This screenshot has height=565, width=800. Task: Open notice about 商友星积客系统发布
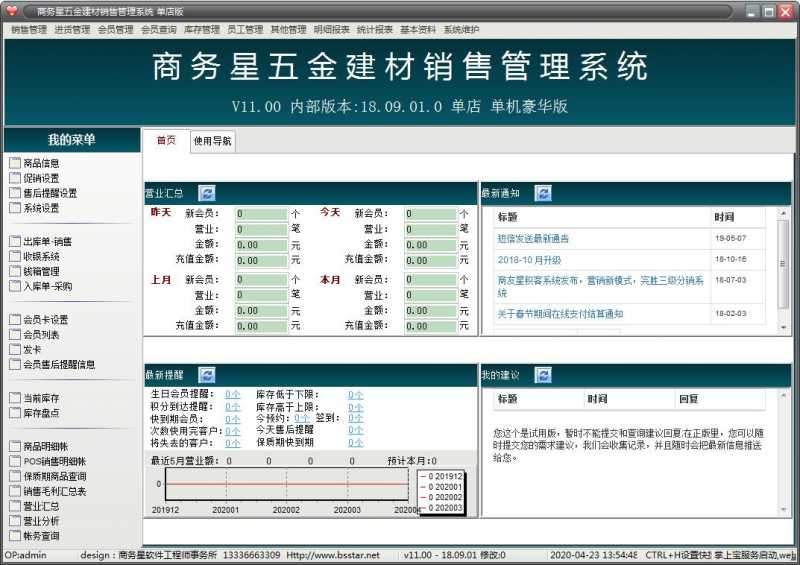pos(601,286)
